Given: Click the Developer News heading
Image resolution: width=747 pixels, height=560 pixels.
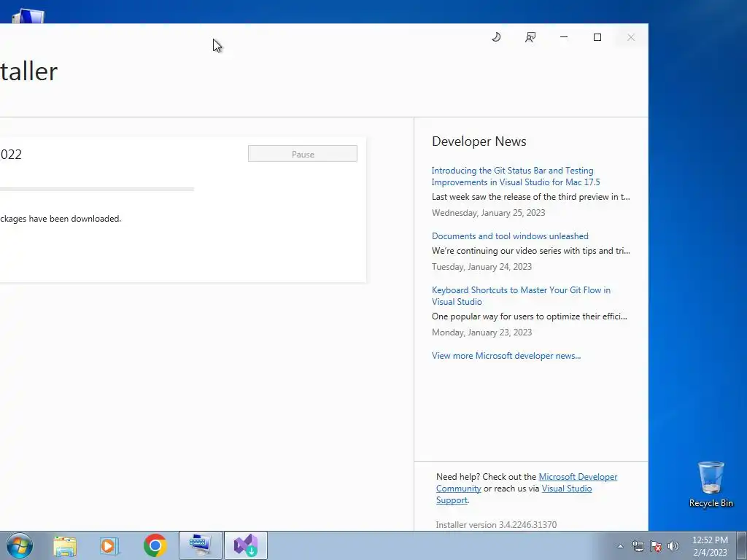Looking at the screenshot, I should 479,141.
